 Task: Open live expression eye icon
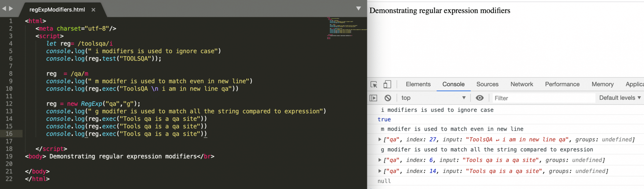(x=480, y=98)
